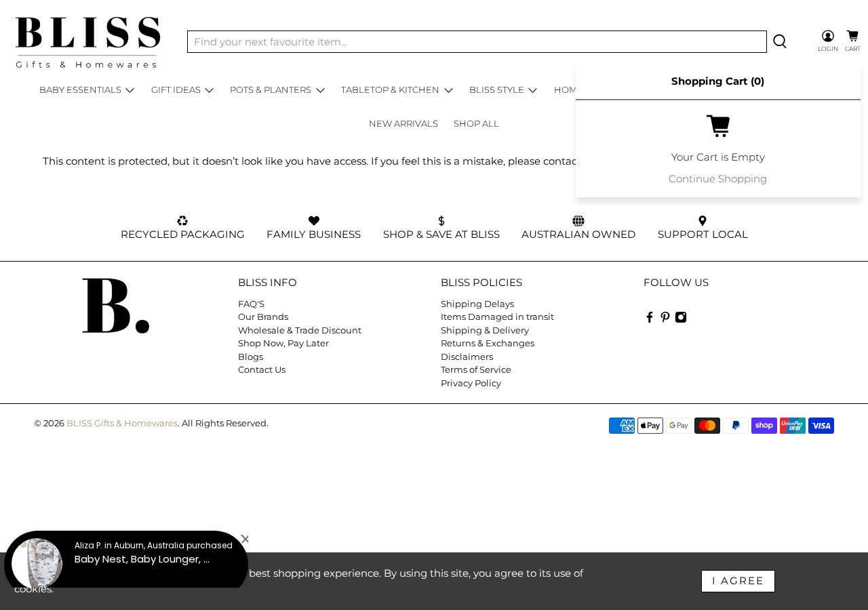This screenshot has width=868, height=610.
Task: Open Wholesale & Trade Discount link
Action: point(300,330)
